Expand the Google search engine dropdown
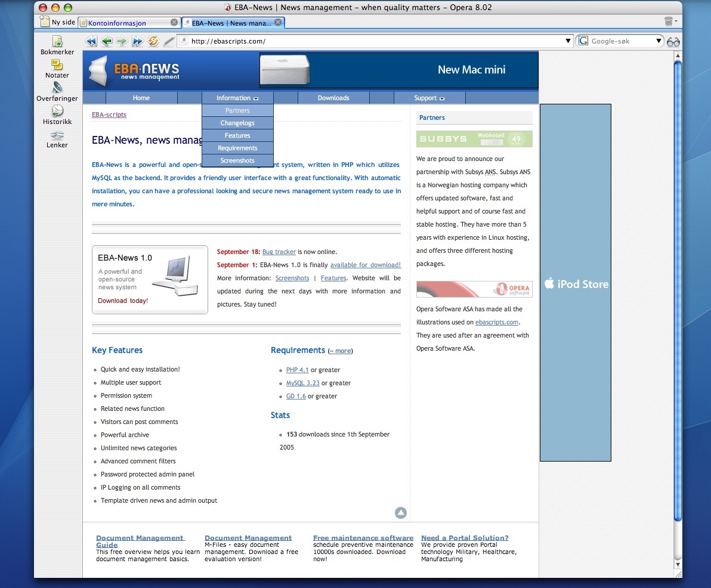This screenshot has width=711, height=588. pyautogui.click(x=659, y=41)
